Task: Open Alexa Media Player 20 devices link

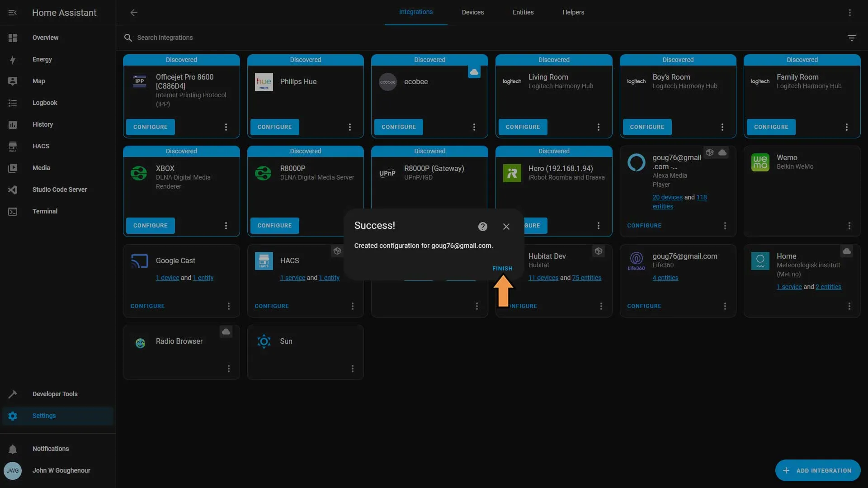Action: pyautogui.click(x=667, y=197)
